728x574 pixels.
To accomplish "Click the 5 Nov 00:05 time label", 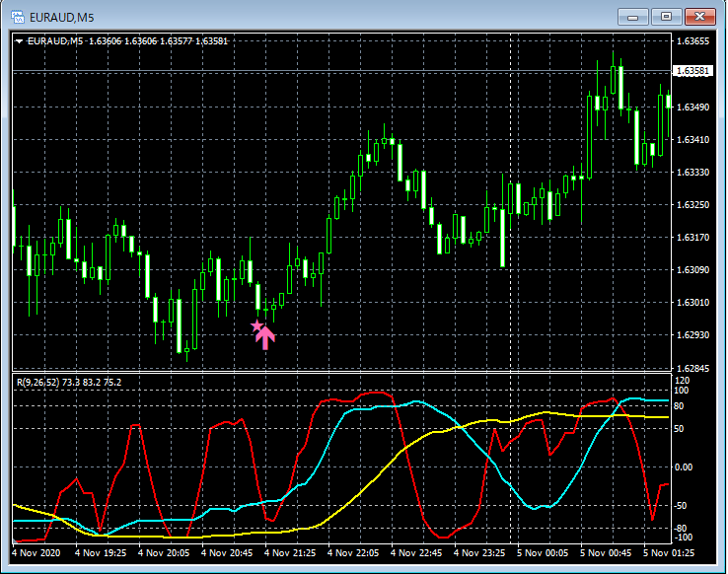I will click(543, 553).
